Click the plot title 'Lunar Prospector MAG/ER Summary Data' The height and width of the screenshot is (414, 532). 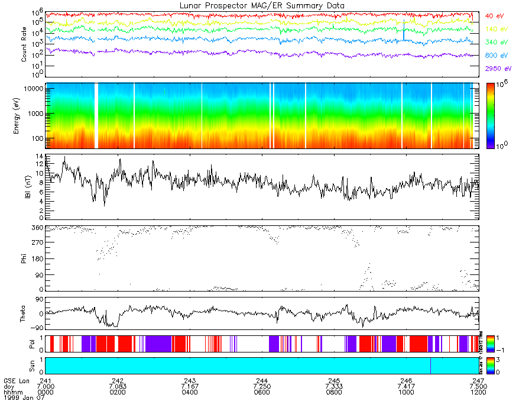pos(262,6)
